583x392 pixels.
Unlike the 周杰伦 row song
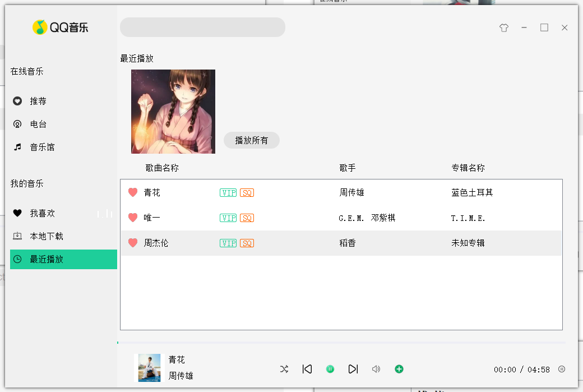[133, 243]
